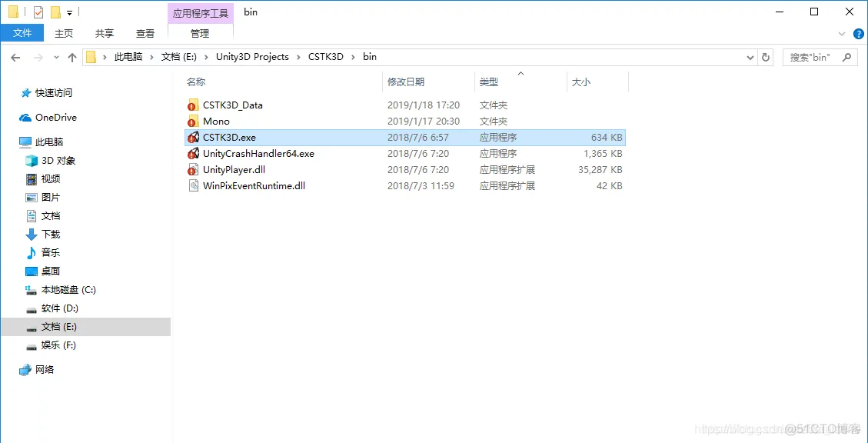Open the Help question mark icon
The width and height of the screenshot is (868, 443).
coord(859,34)
